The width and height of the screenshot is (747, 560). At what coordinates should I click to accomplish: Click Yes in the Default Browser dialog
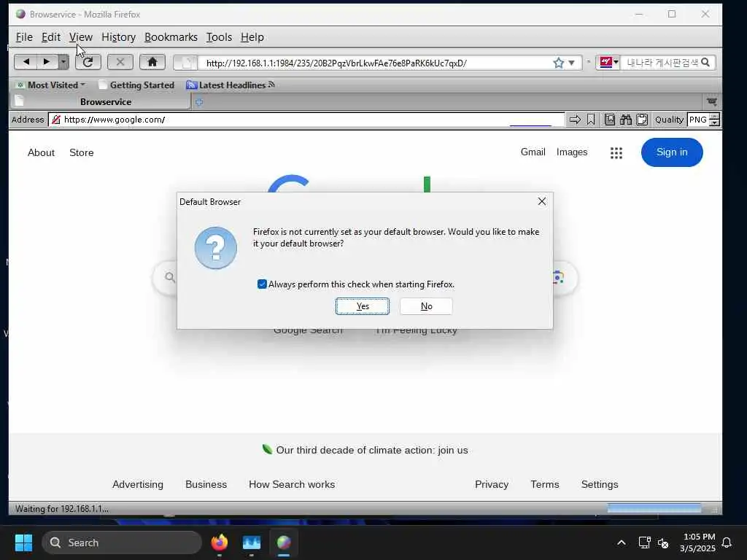[363, 306]
